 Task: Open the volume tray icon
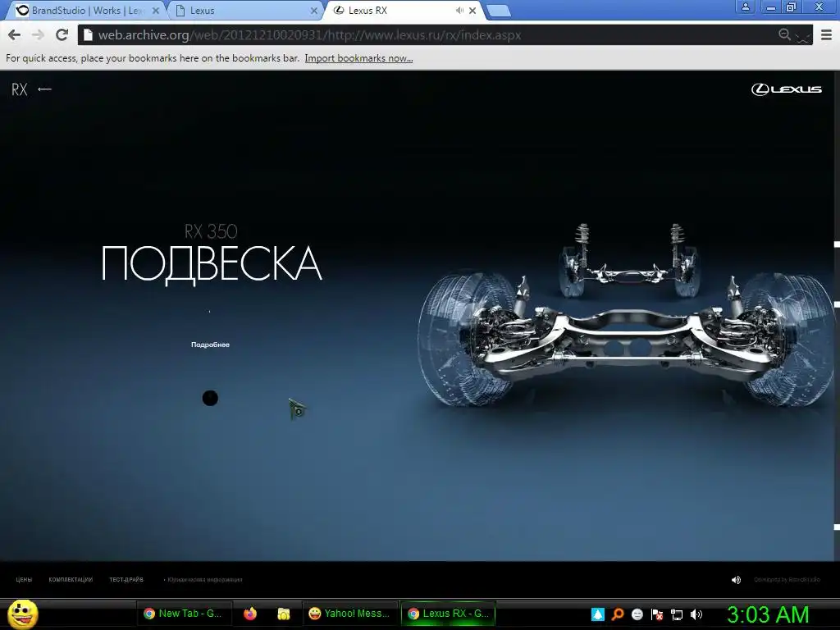(x=696, y=614)
